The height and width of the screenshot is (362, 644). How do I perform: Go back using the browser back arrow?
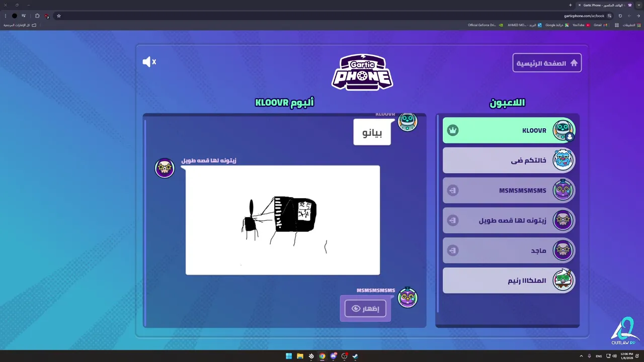tap(638, 16)
